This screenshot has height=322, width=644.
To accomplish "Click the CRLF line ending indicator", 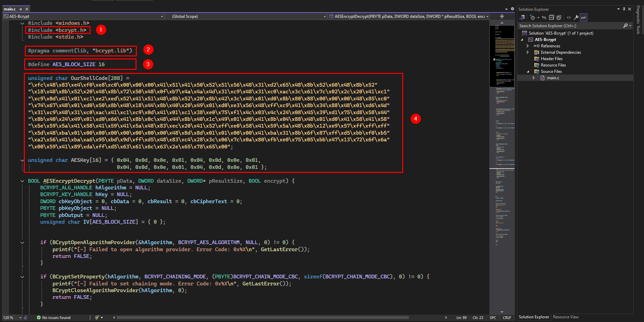I will point(507,317).
